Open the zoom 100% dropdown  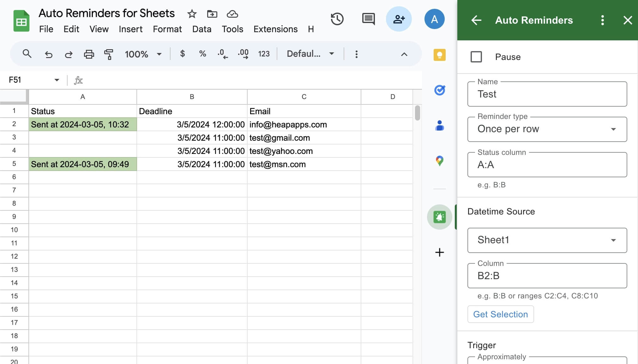pos(143,54)
